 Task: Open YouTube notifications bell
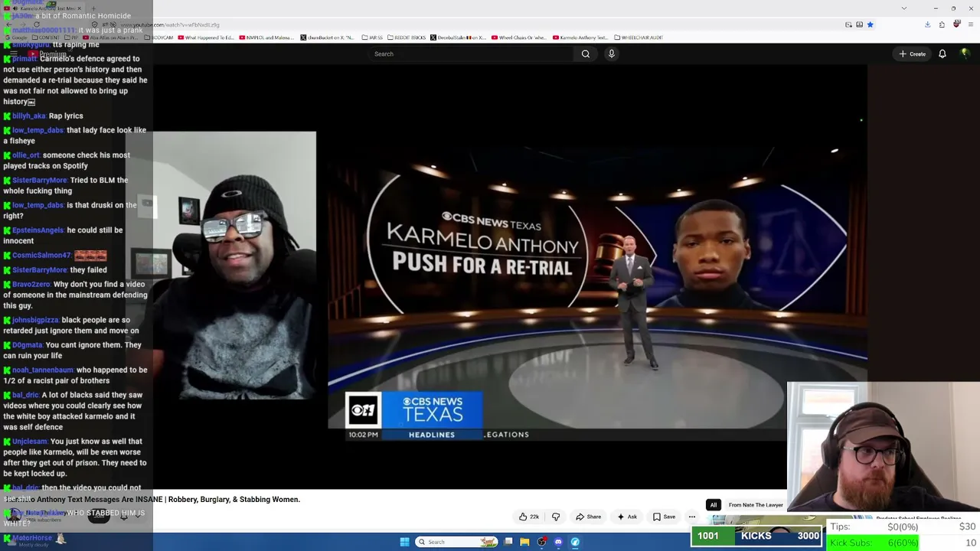[942, 54]
